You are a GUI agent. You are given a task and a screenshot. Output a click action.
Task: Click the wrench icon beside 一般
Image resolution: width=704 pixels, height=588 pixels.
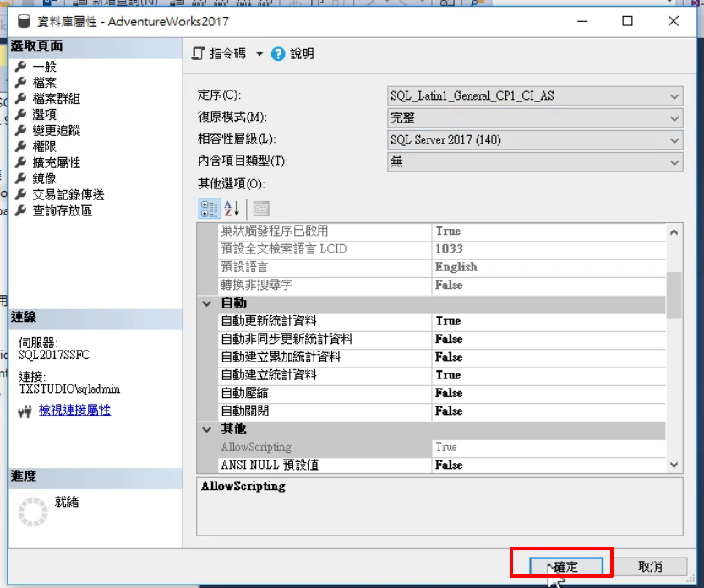click(20, 67)
